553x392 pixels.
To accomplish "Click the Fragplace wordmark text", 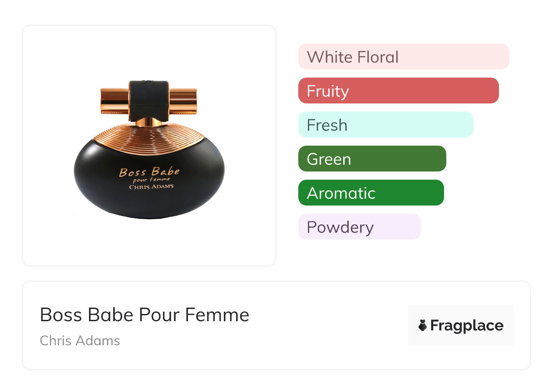I will click(x=467, y=325).
